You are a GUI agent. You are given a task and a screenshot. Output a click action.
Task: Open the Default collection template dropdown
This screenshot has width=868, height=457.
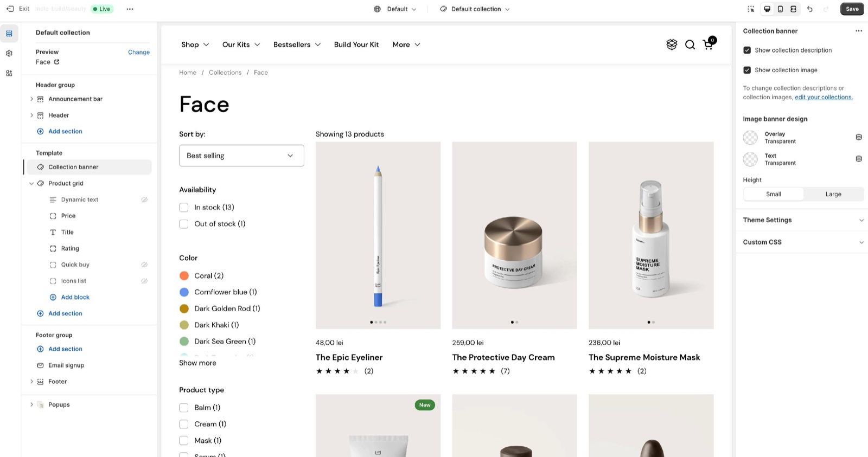[x=475, y=9]
